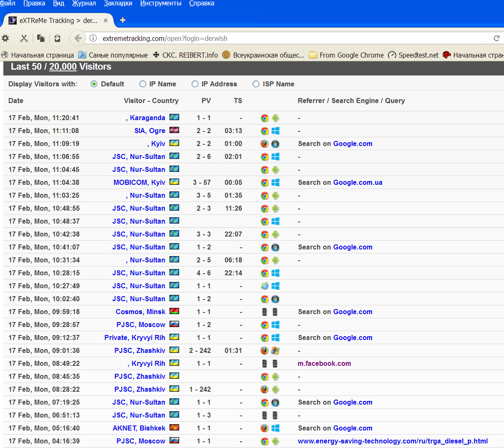Click the Windows XP icon in the 09:01:36 row

275,351
